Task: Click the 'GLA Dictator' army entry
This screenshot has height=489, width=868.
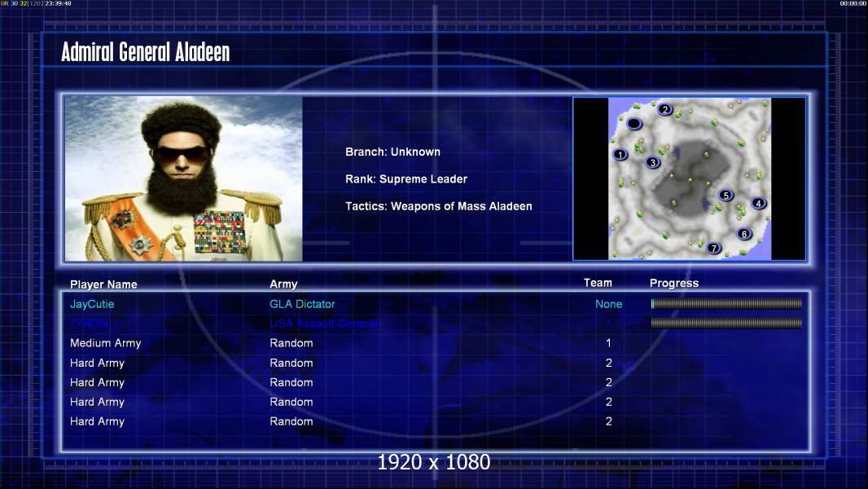Action: point(302,304)
